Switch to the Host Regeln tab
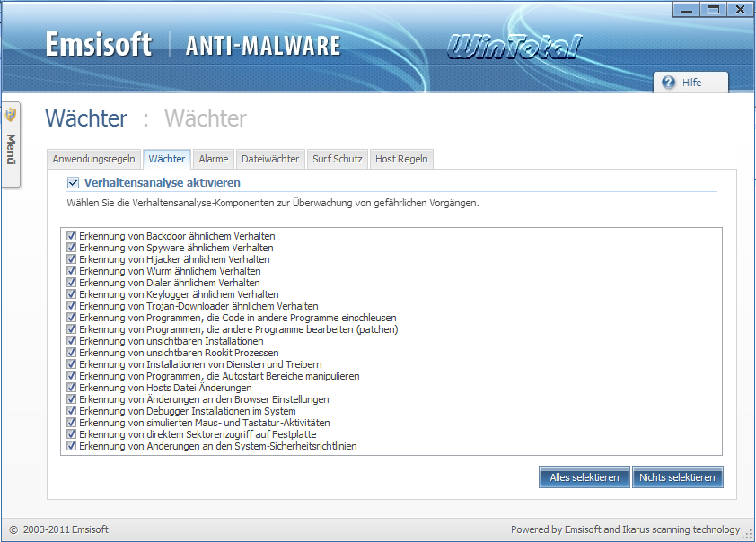The height and width of the screenshot is (542, 756). click(401, 159)
